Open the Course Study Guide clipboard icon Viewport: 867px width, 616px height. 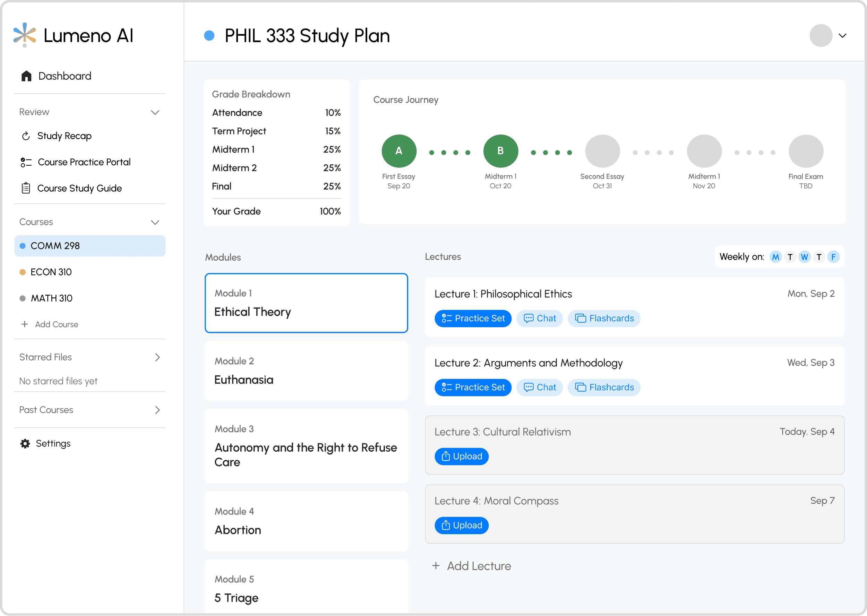point(26,188)
